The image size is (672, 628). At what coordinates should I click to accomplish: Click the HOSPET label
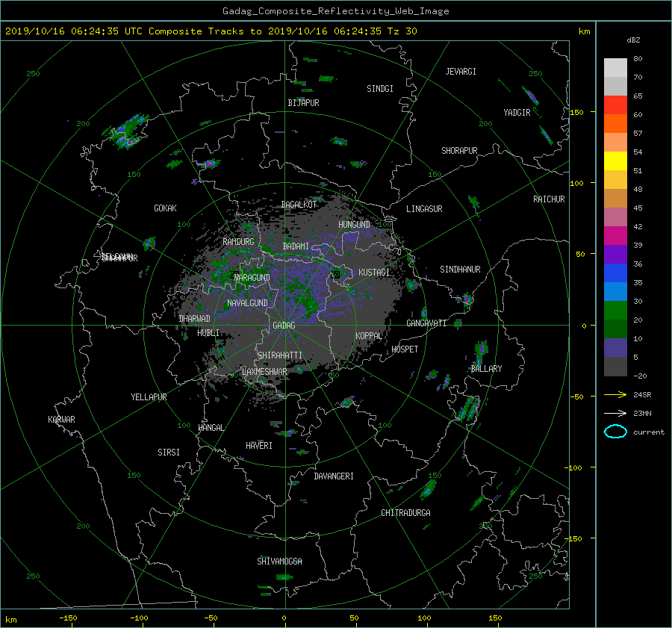coord(405,349)
